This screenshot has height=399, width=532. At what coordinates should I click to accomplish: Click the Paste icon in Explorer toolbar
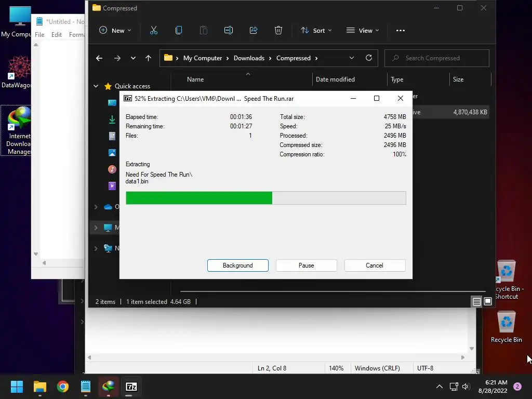click(x=203, y=31)
